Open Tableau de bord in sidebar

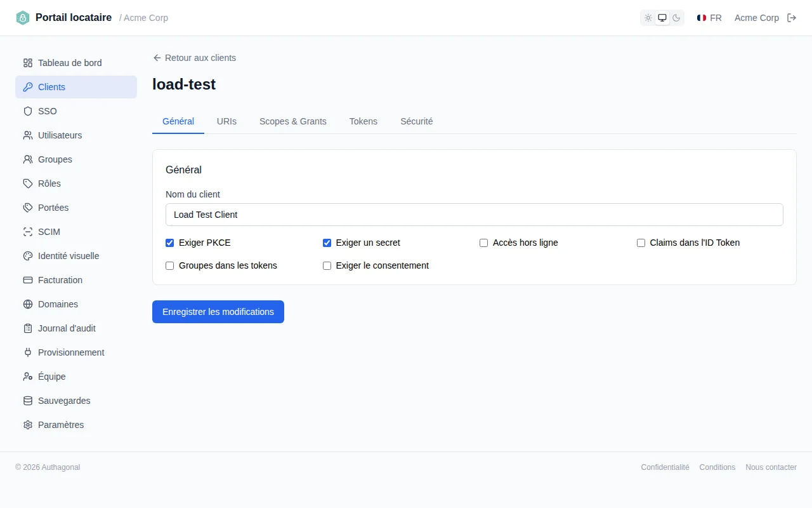click(x=76, y=63)
